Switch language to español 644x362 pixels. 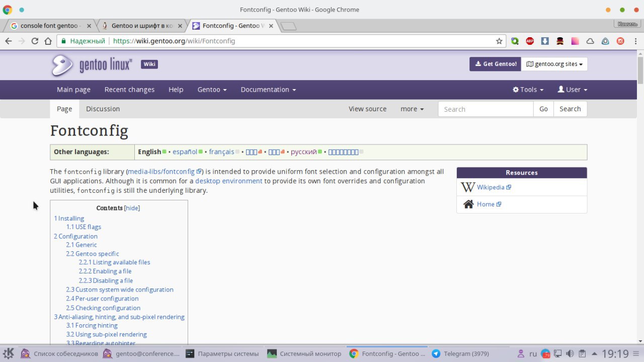click(185, 152)
